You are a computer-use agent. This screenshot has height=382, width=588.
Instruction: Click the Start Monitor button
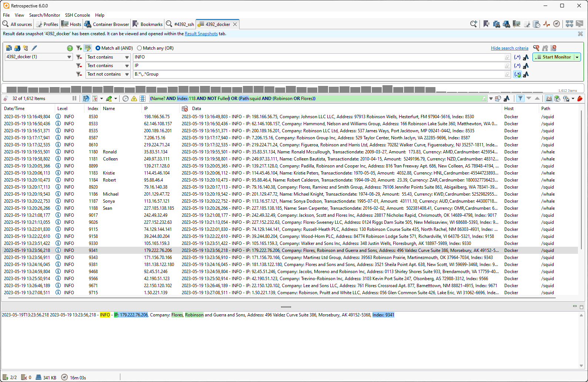pos(553,57)
